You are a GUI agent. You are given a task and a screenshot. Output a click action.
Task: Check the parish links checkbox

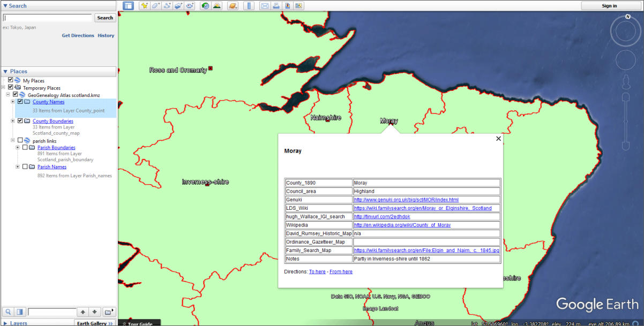[20, 140]
